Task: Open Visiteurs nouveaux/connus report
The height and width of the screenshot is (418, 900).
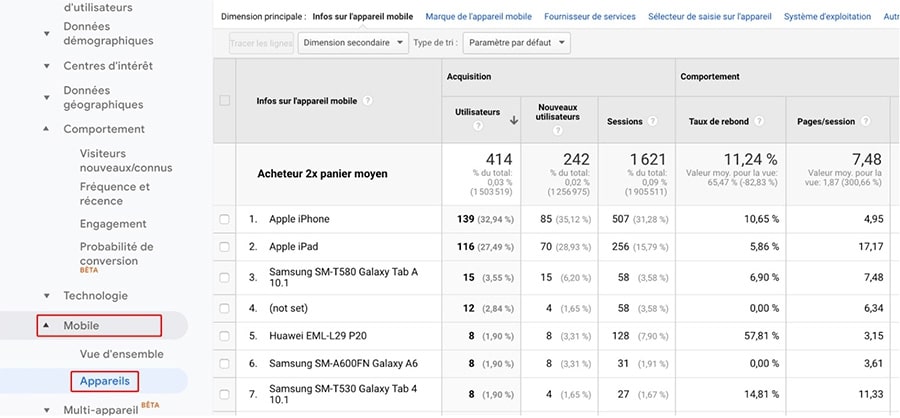Action: [126, 161]
